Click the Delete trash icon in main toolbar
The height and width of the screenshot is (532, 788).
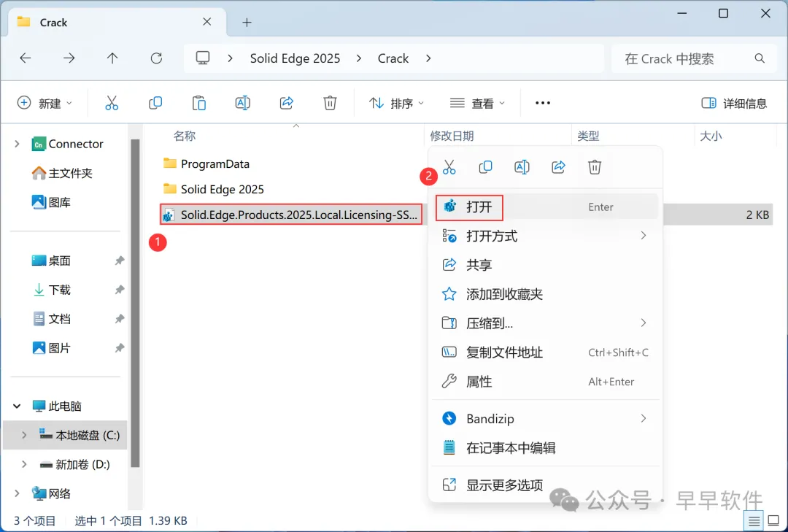(x=330, y=103)
